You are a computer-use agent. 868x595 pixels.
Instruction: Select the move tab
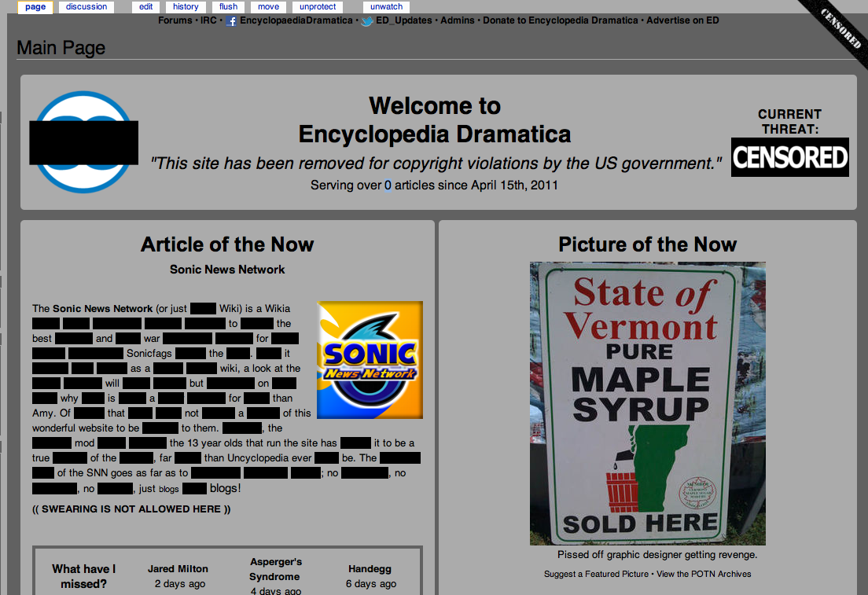pyautogui.click(x=268, y=7)
